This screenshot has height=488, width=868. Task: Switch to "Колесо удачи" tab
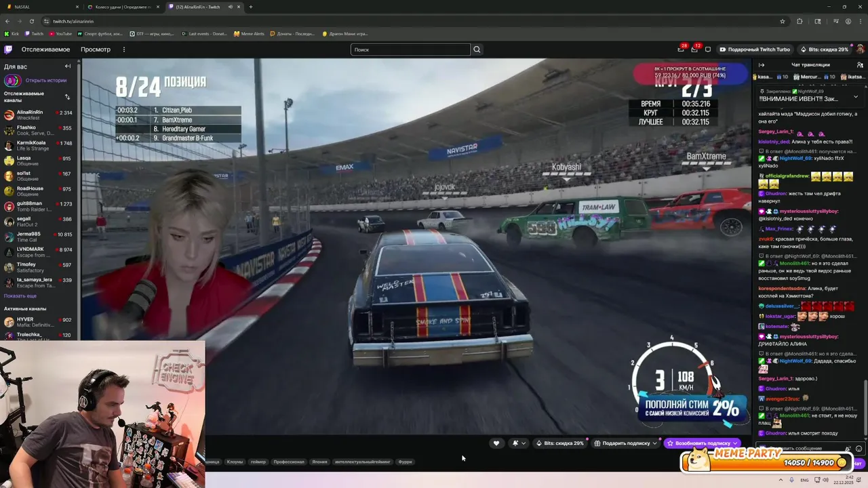pos(123,7)
